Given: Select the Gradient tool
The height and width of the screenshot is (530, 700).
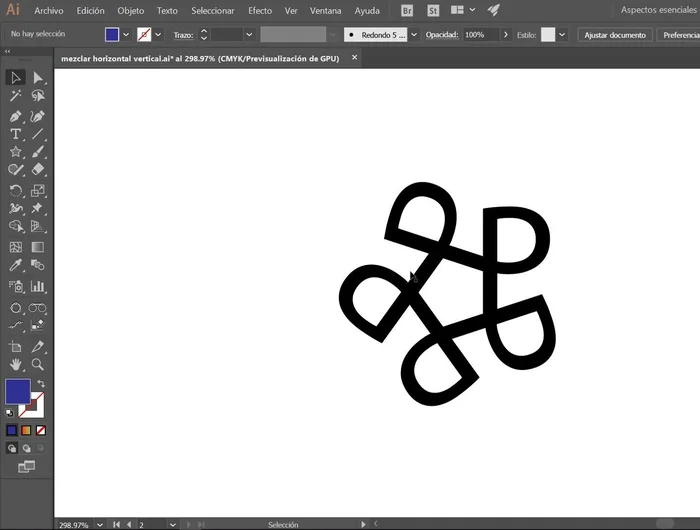Looking at the screenshot, I should click(x=38, y=247).
